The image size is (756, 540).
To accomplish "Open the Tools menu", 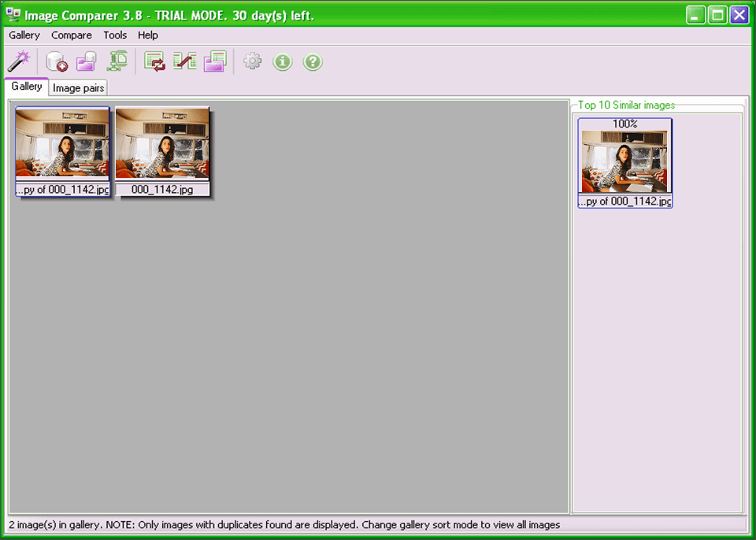I will click(115, 35).
